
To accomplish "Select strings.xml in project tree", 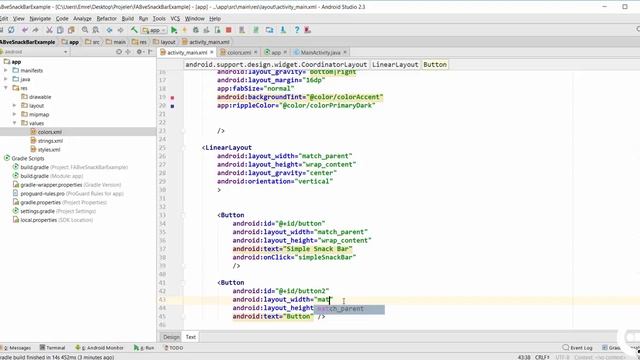I will pos(51,141).
